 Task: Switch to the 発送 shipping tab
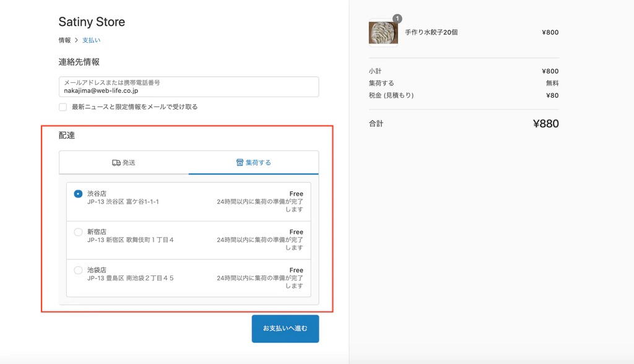tap(124, 162)
